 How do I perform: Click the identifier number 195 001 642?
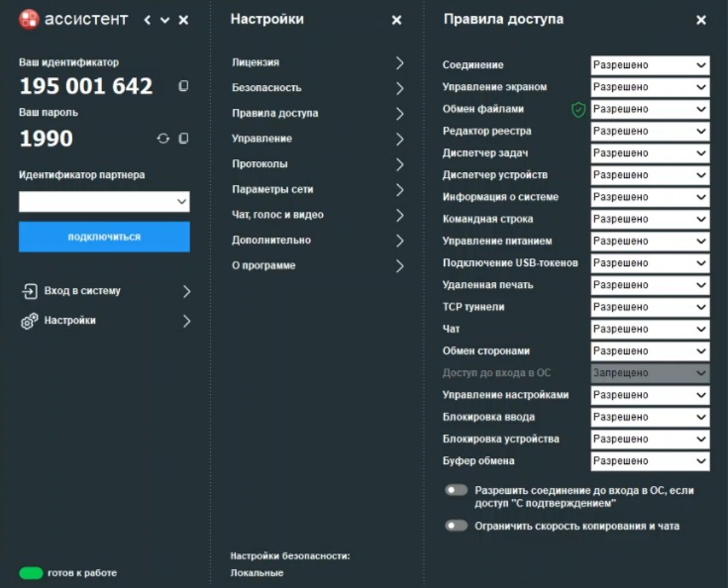tap(86, 86)
